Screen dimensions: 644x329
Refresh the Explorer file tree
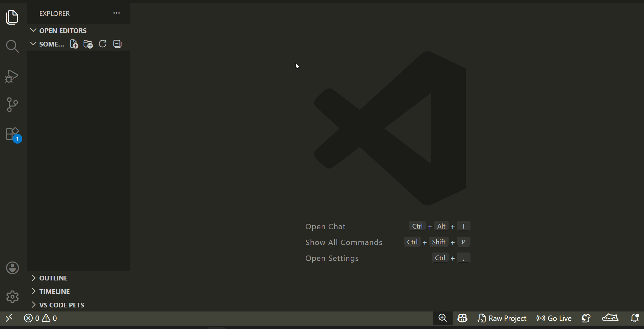tap(103, 44)
